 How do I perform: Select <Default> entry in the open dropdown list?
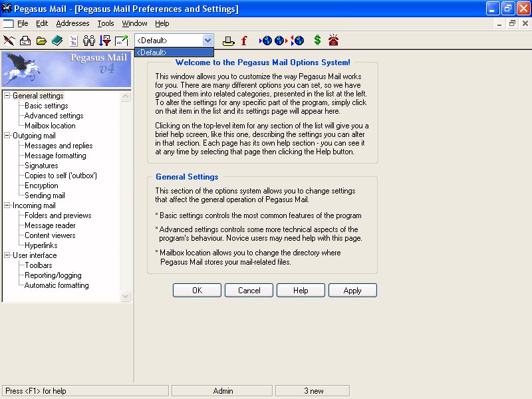[174, 53]
